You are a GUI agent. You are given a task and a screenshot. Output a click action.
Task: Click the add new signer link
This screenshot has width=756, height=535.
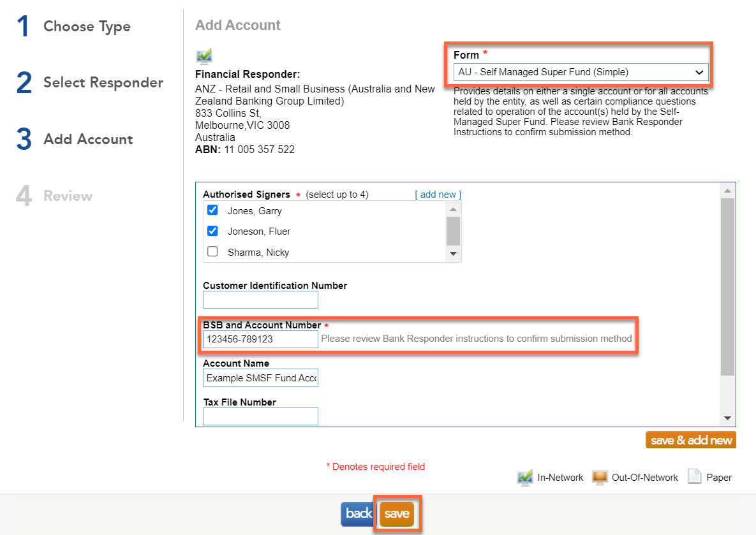[x=438, y=194]
